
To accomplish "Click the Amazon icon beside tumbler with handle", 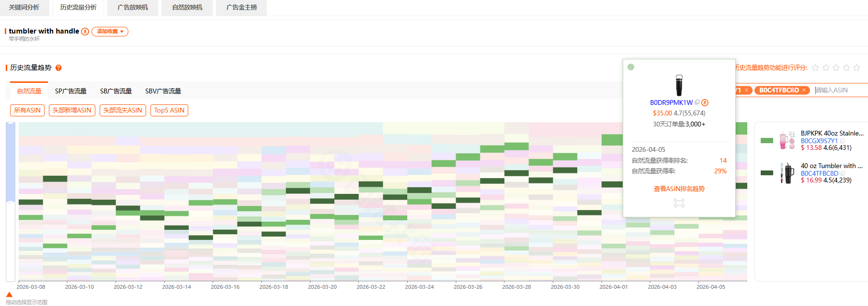I will 85,32.
